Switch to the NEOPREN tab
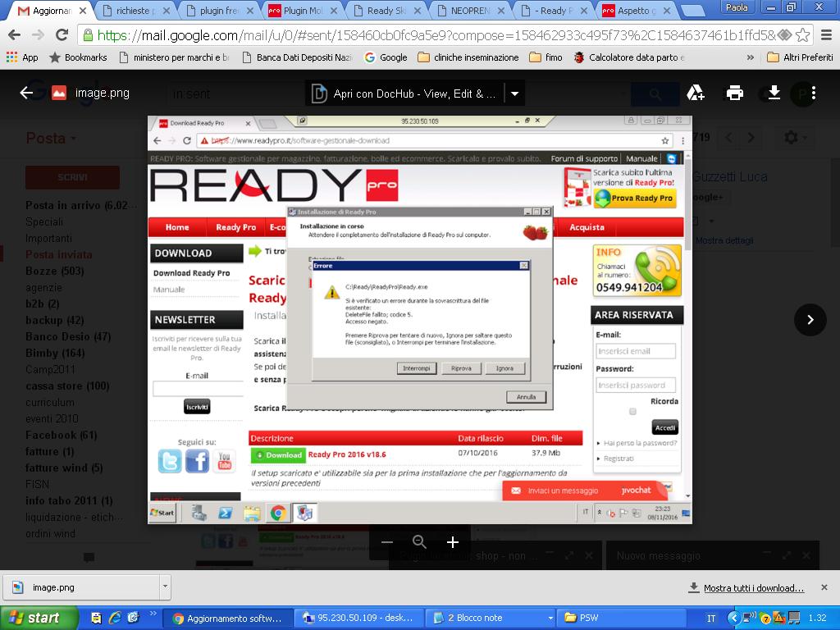This screenshot has width=840, height=630. pos(470,10)
